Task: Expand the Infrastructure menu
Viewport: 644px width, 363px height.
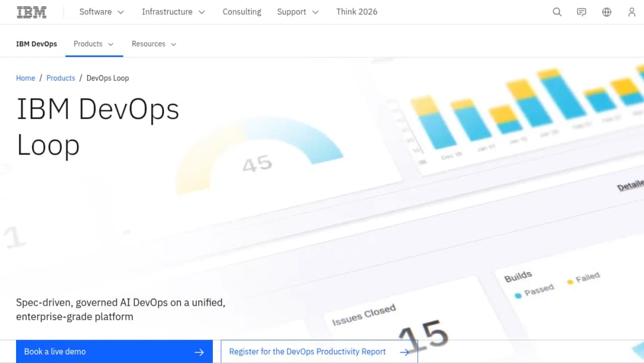Action: click(x=174, y=12)
